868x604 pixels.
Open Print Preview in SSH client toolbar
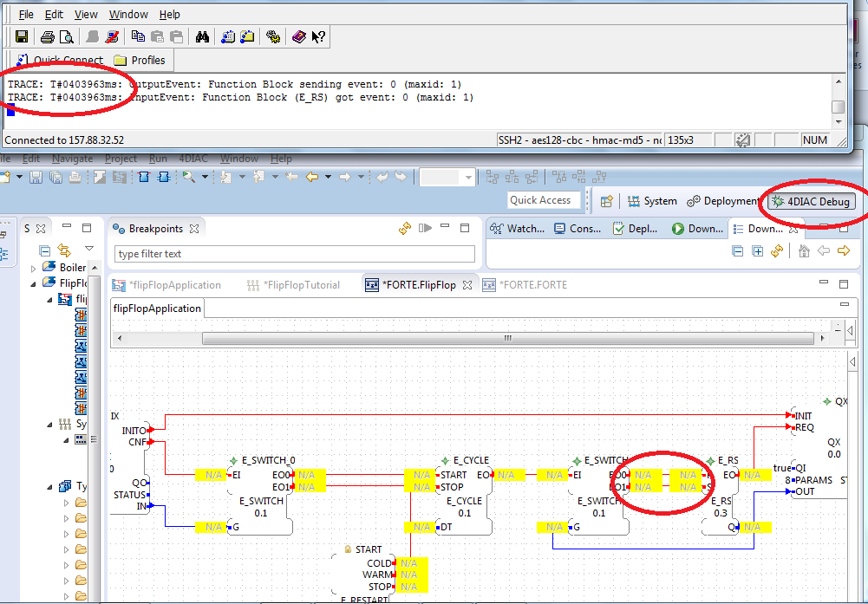[x=67, y=37]
